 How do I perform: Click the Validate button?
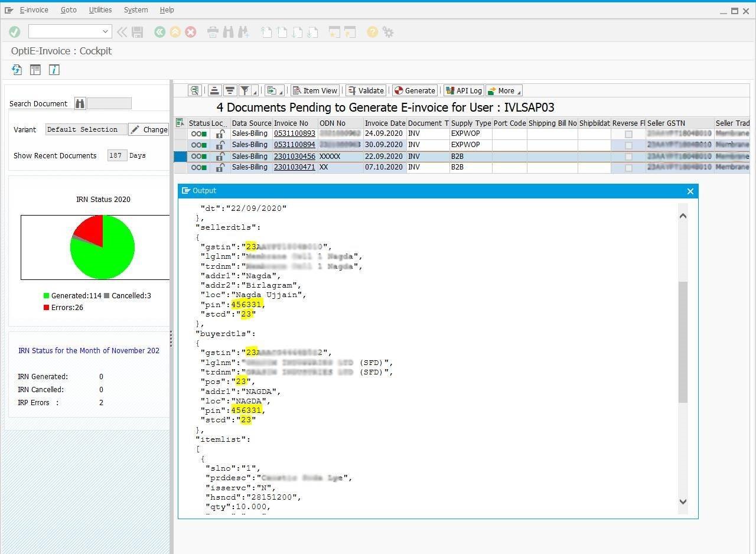click(x=366, y=90)
